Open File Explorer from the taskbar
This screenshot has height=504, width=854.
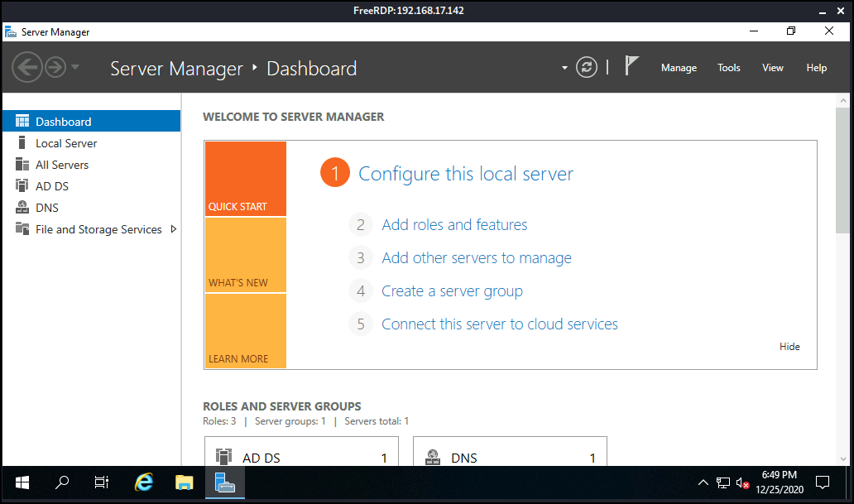[184, 482]
